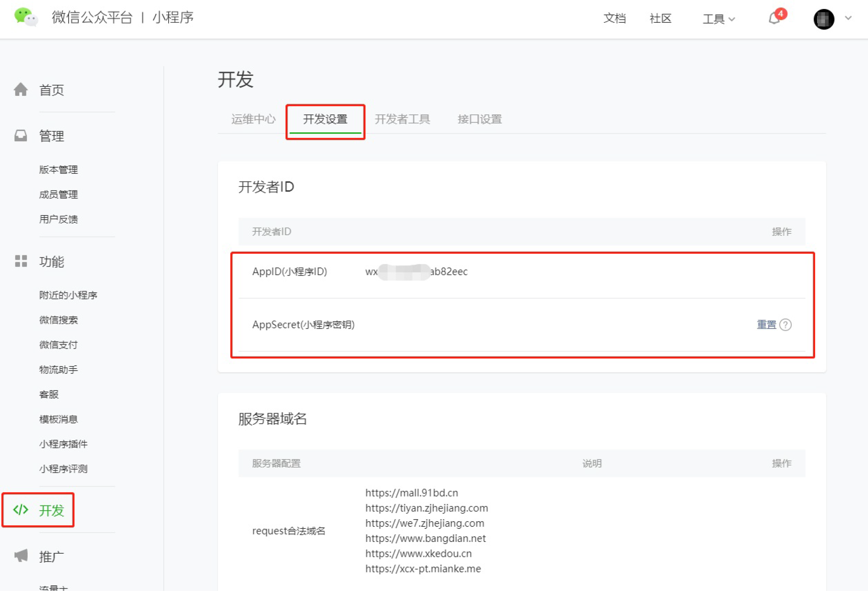The image size is (868, 591).
Task: Open 微信支付 in sidebar
Action: click(x=58, y=345)
